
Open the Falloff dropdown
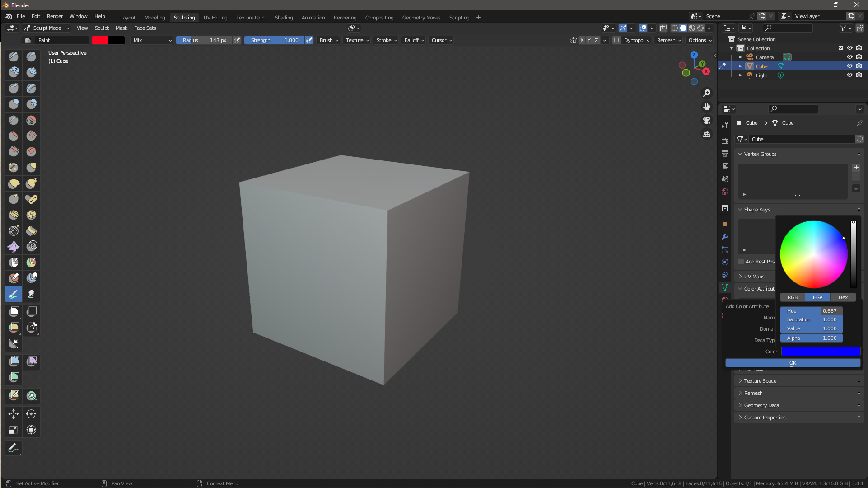tap(414, 40)
